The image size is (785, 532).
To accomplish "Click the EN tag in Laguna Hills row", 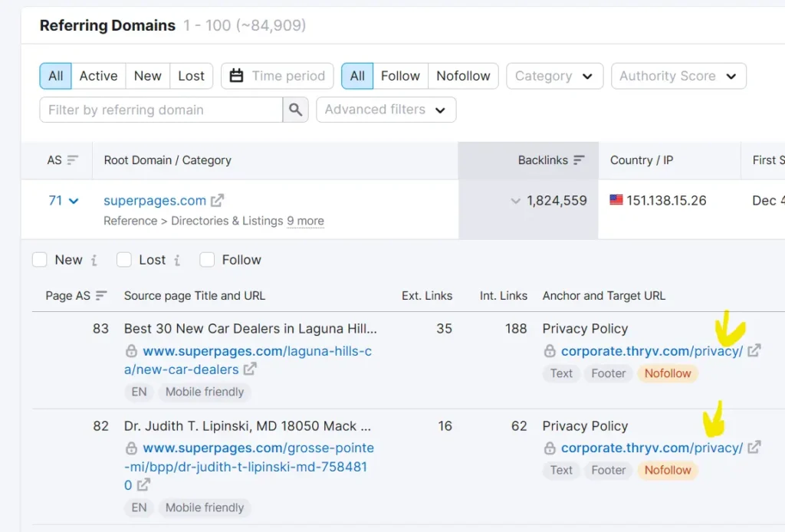I will pyautogui.click(x=140, y=392).
